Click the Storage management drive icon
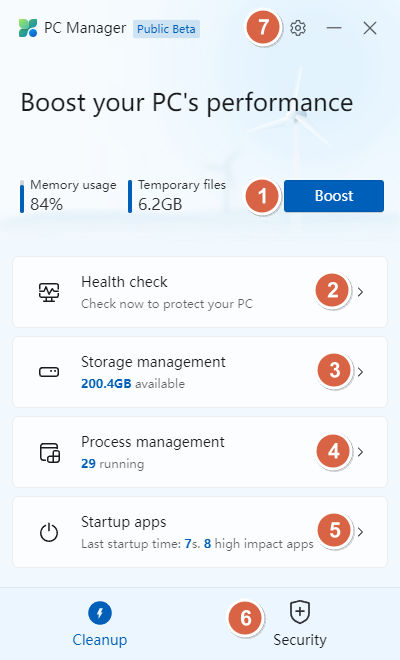400x660 pixels. pos(49,372)
